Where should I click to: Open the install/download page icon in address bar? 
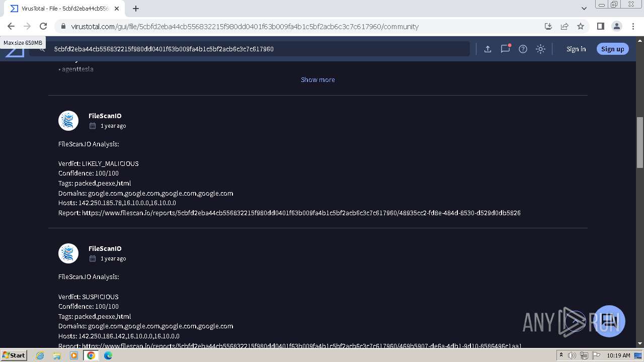[x=548, y=26]
